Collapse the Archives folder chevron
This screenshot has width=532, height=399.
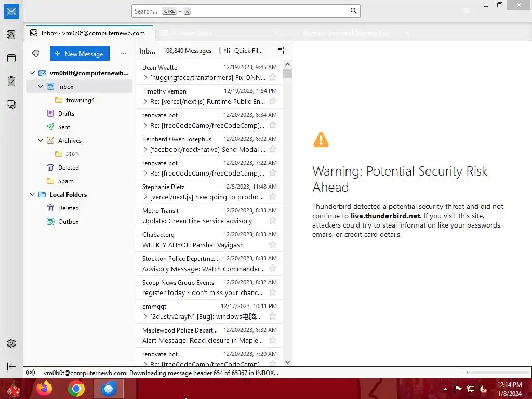[41, 140]
